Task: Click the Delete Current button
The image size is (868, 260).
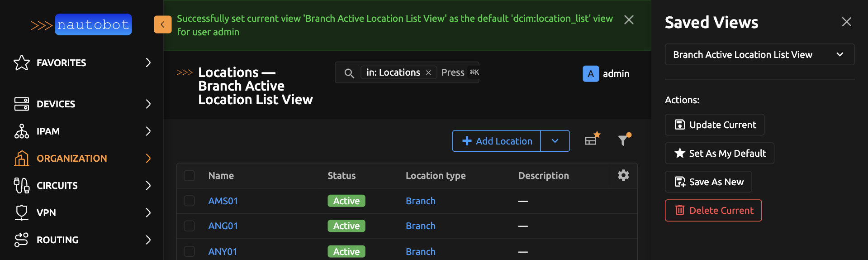Action: coord(713,211)
